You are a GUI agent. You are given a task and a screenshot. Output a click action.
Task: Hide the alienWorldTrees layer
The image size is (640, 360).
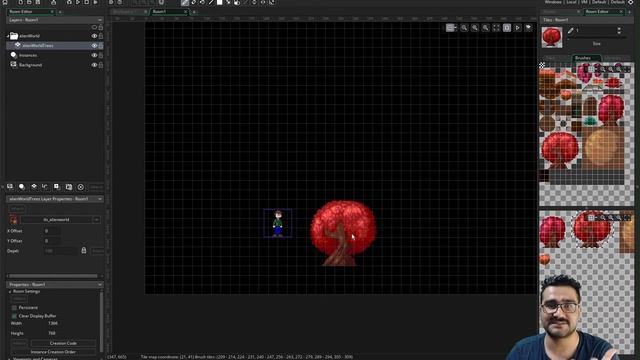coord(94,46)
